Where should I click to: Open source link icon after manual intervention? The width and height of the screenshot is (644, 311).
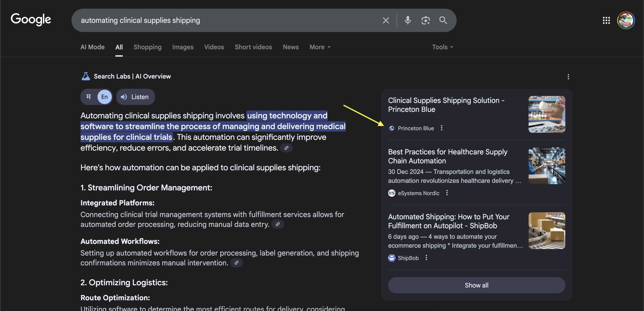(x=236, y=263)
